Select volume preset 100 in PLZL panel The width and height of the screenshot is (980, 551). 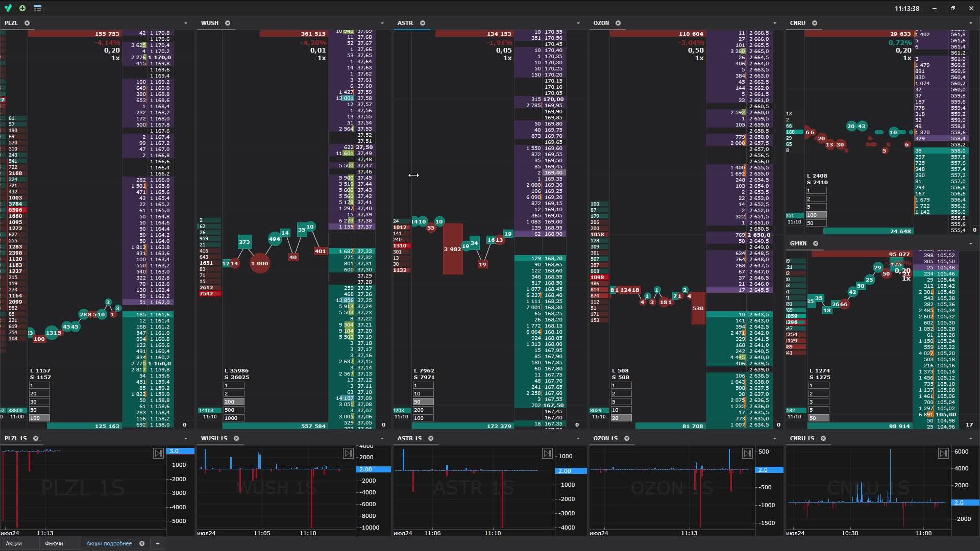[x=39, y=418]
